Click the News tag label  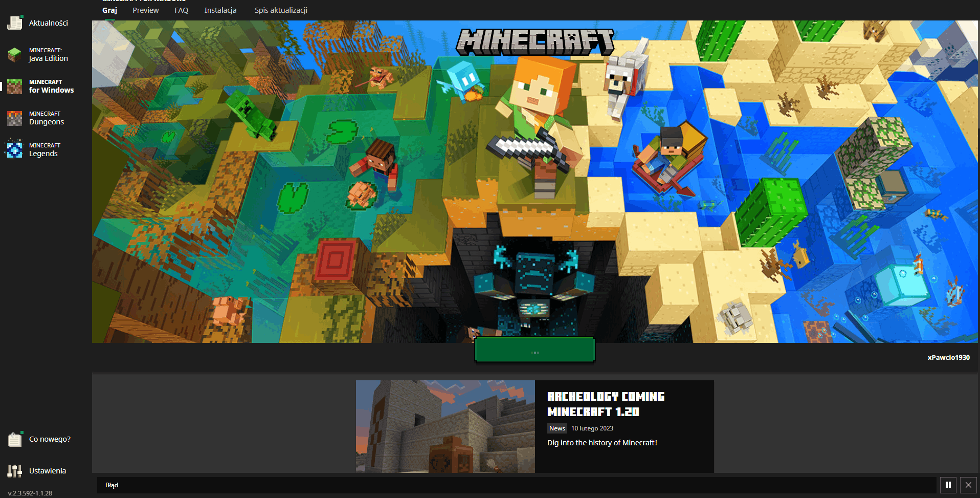point(557,428)
